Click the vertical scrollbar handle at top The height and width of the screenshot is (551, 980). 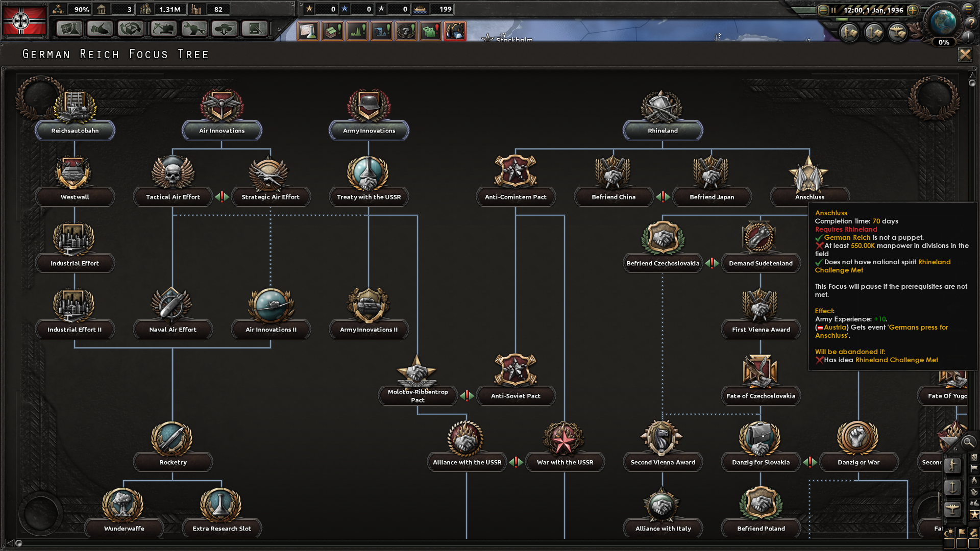pos(972,83)
